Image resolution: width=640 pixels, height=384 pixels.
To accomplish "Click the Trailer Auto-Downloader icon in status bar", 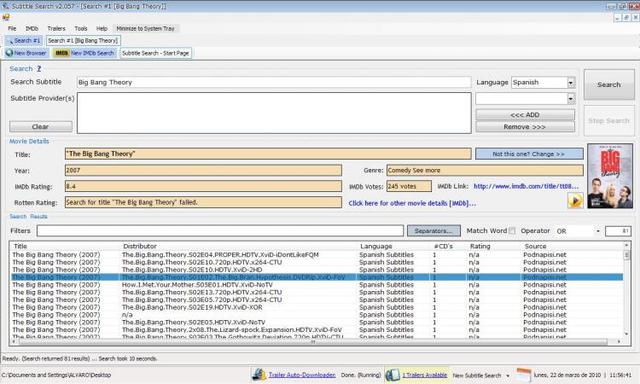I will click(x=259, y=375).
